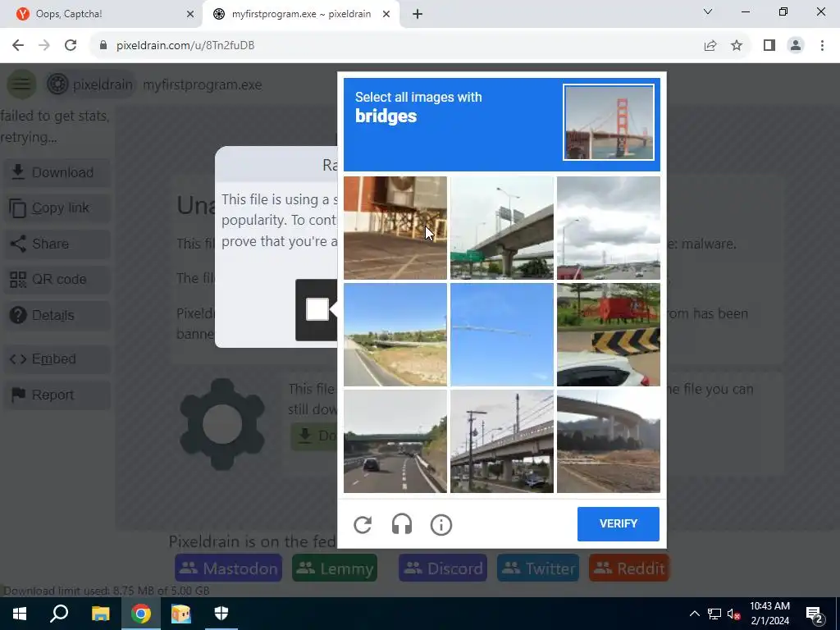Reload the current page
The image size is (840, 630).
71,46
